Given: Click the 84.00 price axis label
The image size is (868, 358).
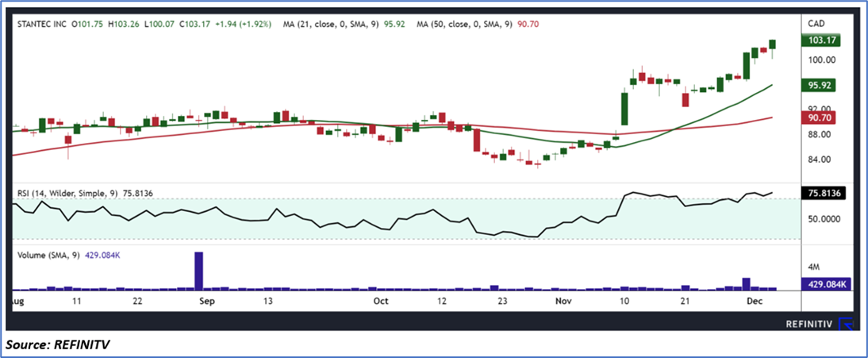Looking at the screenshot, I should 821,160.
